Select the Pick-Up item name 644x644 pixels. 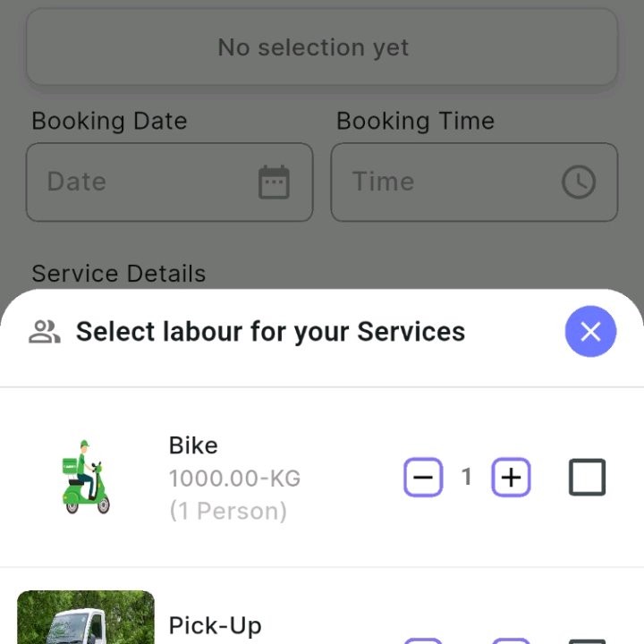(215, 626)
